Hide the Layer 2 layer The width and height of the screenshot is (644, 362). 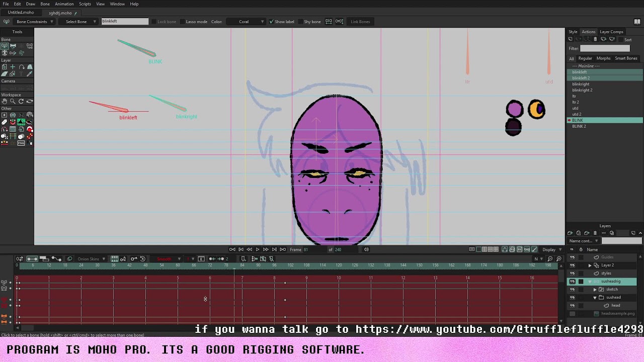coord(572,265)
